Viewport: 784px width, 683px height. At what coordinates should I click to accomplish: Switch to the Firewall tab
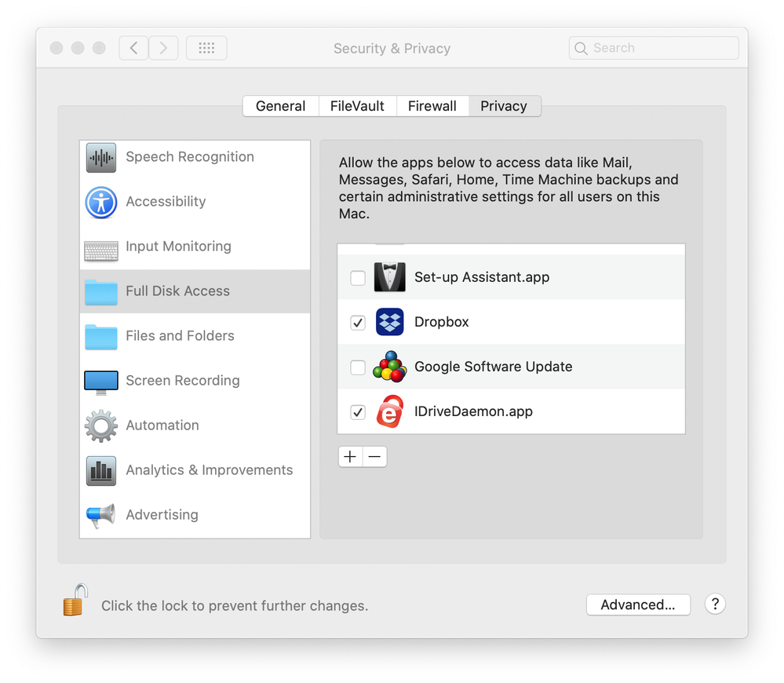click(432, 106)
